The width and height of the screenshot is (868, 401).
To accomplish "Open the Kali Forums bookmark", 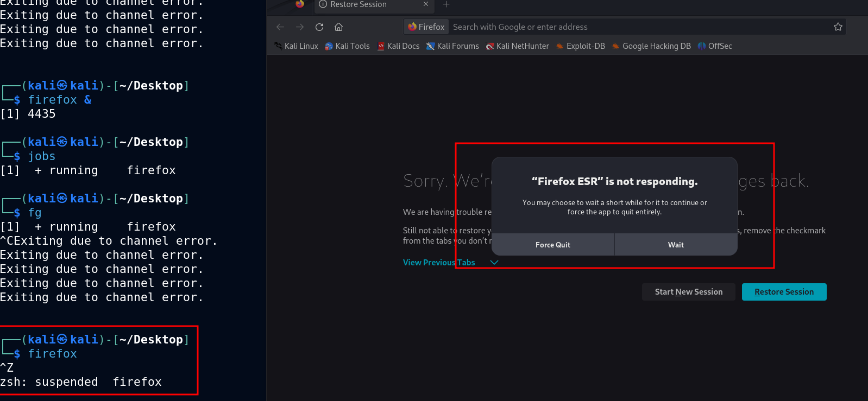I will (452, 46).
